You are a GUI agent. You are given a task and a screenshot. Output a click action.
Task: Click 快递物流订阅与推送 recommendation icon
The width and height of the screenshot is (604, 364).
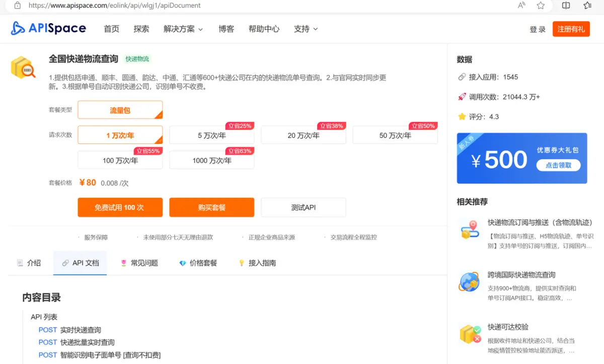point(470,230)
